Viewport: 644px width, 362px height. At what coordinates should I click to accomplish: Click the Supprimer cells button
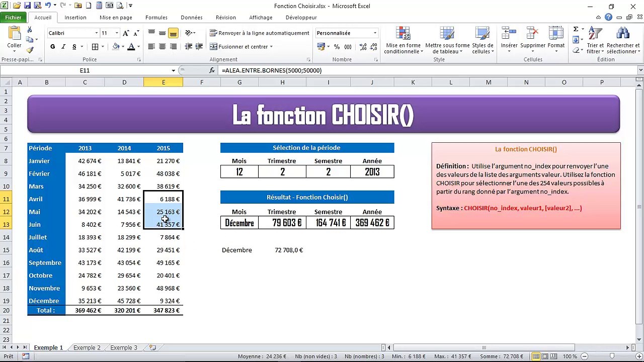click(x=533, y=40)
